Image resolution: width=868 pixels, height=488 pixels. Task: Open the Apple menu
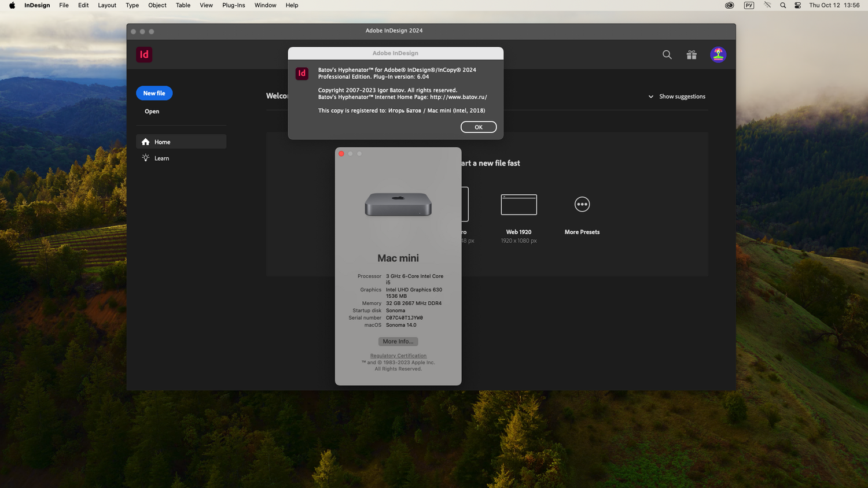click(x=12, y=5)
